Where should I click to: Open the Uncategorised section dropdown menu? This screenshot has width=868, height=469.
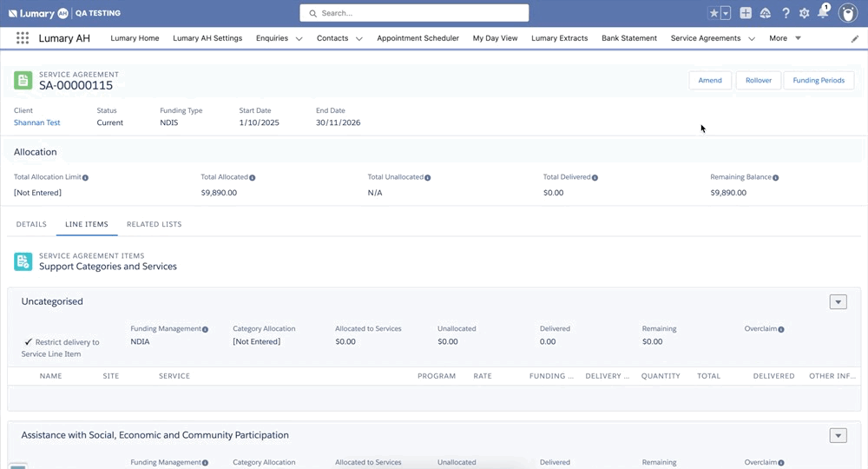point(838,302)
